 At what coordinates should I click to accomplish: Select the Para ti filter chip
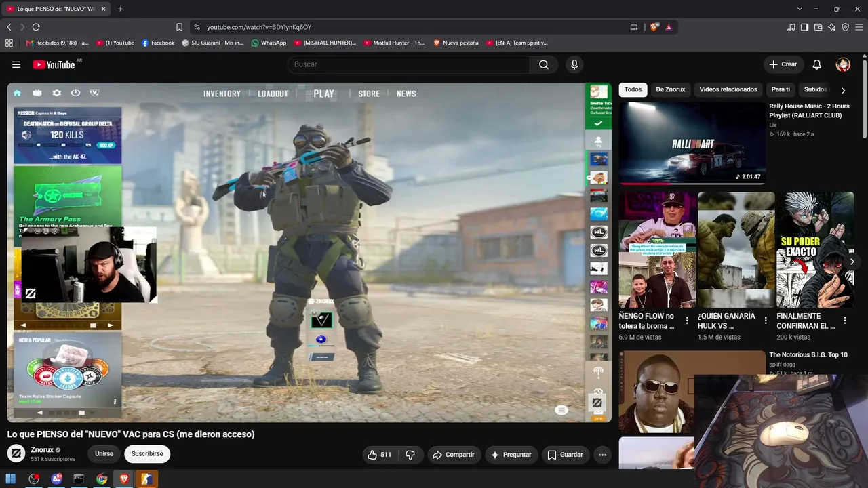pyautogui.click(x=781, y=89)
